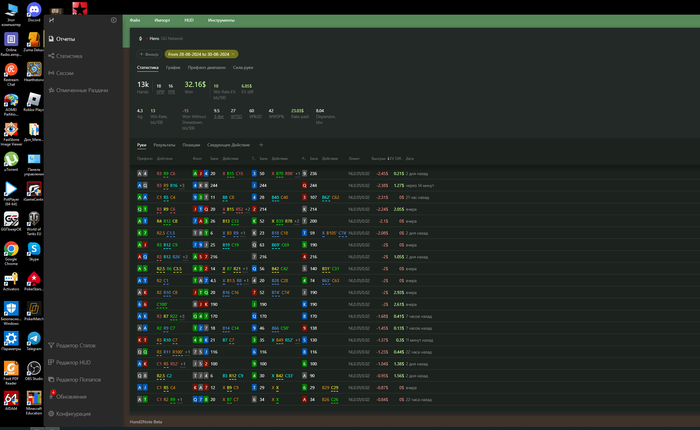
Task: Open Редактор HUD in sidebar
Action: [69, 363]
